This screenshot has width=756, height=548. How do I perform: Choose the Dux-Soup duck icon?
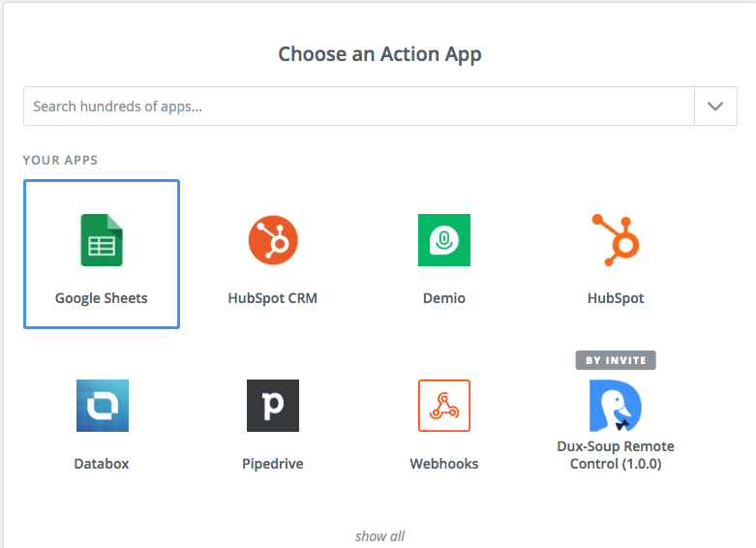616,406
